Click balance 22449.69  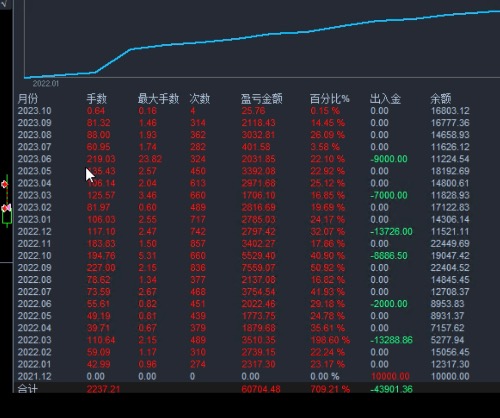(x=450, y=244)
